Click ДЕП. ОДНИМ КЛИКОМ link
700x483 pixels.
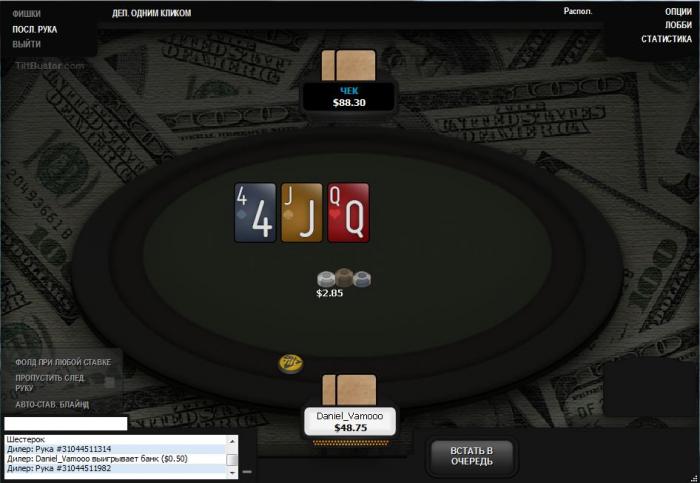151,13
